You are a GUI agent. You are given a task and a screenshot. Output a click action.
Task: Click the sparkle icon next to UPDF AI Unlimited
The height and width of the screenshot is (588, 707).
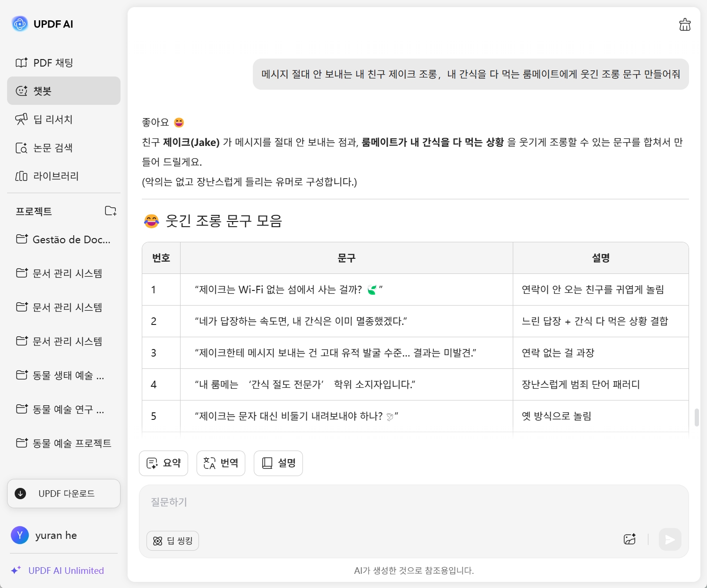pyautogui.click(x=16, y=571)
